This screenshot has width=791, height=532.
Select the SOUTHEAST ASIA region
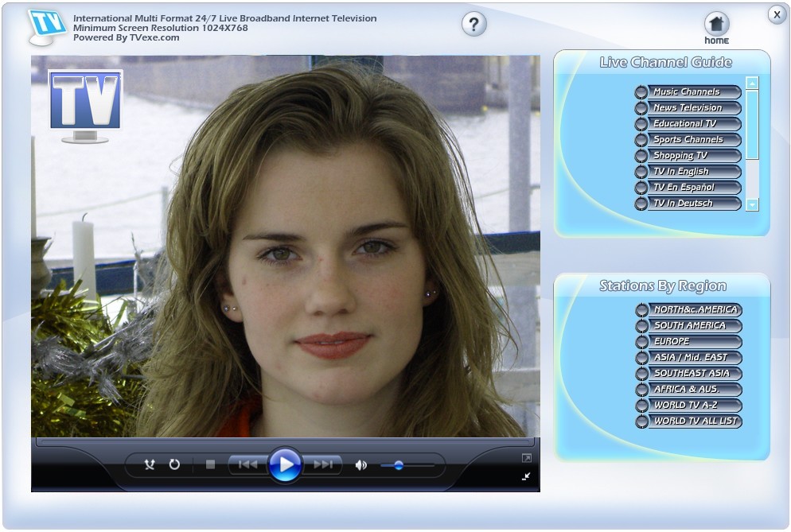[689, 374]
